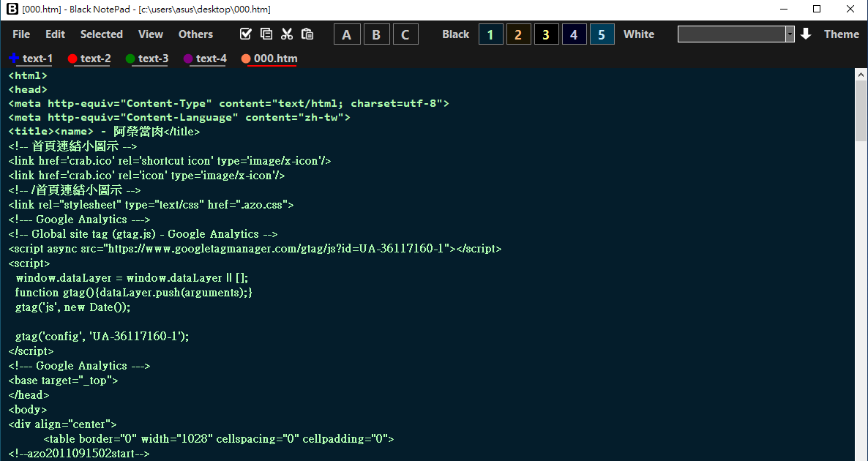Click the orange dot icon on 000.htm tab
Image resolution: width=868 pixels, height=461 pixels.
(247, 59)
